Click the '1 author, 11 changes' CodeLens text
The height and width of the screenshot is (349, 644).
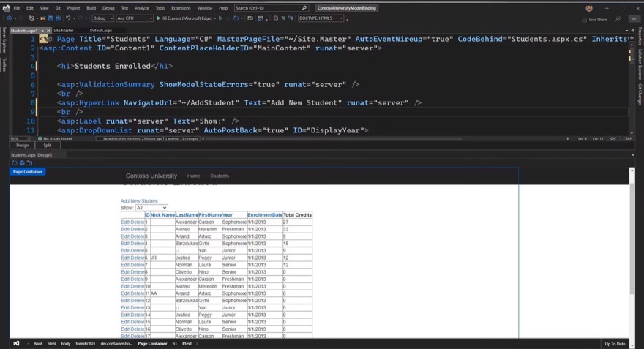(x=182, y=139)
